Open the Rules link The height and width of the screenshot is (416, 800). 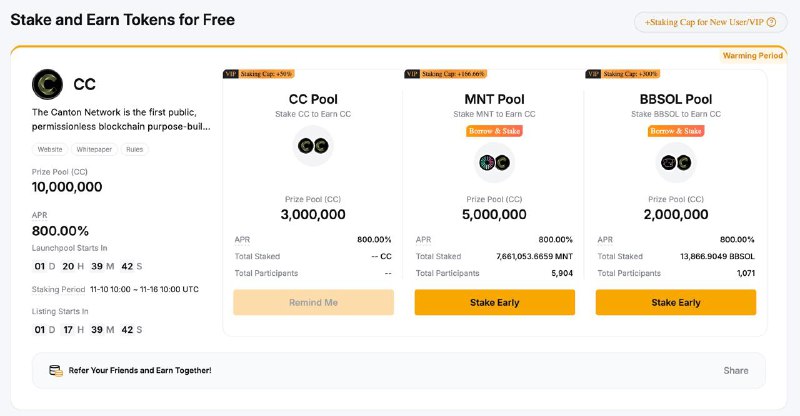click(135, 150)
